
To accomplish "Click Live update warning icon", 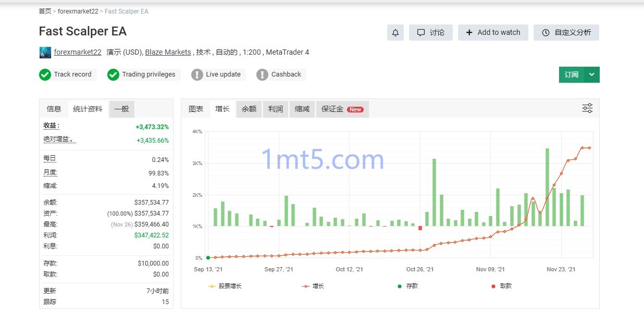I will click(x=197, y=74).
